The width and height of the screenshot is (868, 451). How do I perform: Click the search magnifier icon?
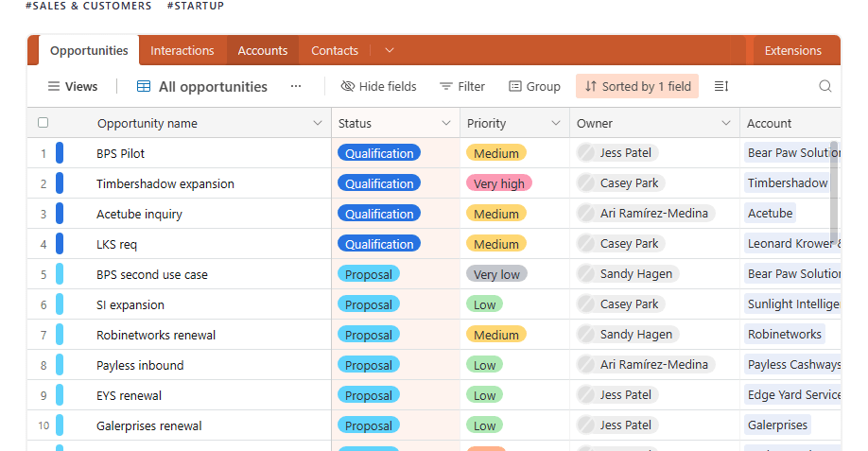click(x=825, y=86)
